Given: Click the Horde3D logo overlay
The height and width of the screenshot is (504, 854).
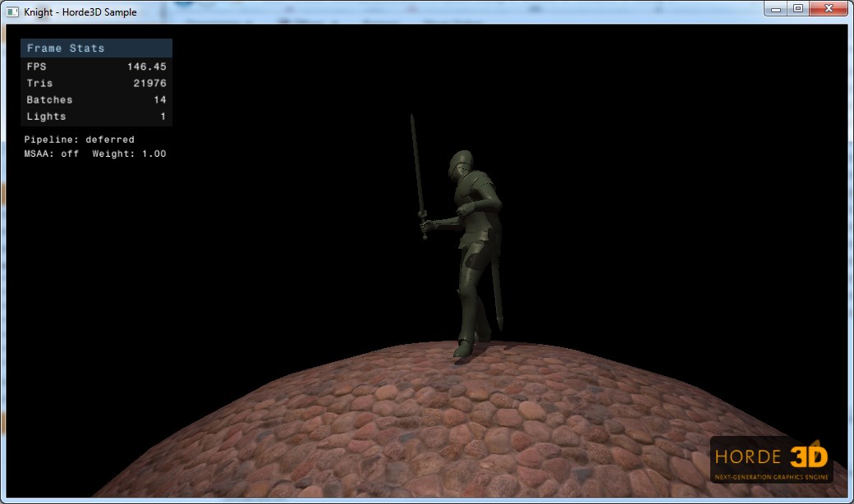Looking at the screenshot, I should coord(771,460).
